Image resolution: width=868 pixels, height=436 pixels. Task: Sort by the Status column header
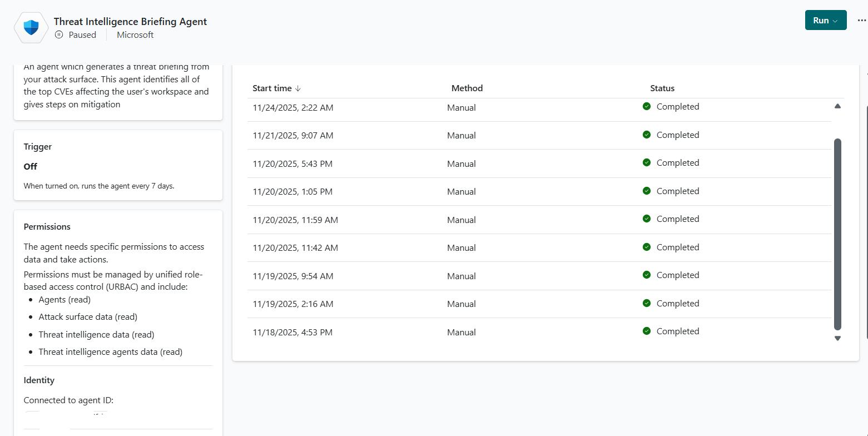click(662, 88)
